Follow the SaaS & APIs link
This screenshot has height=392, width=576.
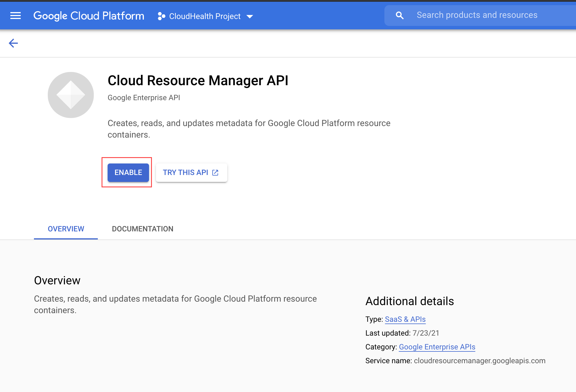(405, 319)
